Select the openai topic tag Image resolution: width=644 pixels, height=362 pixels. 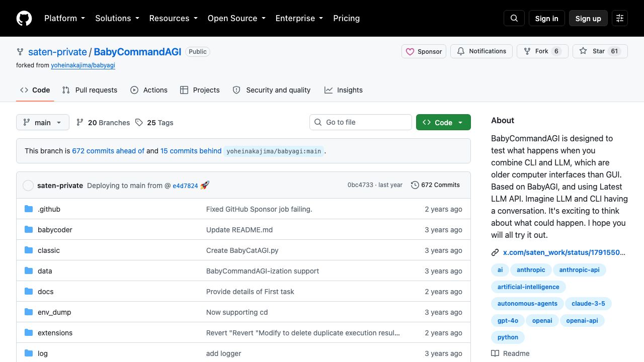pos(542,321)
